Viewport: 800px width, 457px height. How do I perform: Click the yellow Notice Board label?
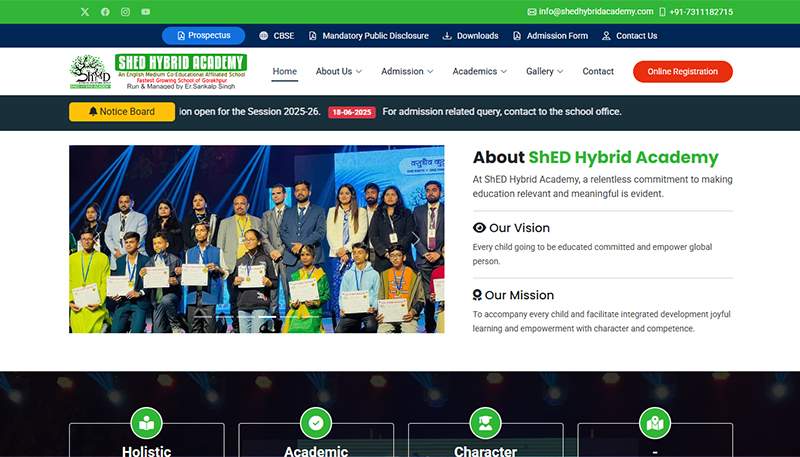tap(122, 112)
